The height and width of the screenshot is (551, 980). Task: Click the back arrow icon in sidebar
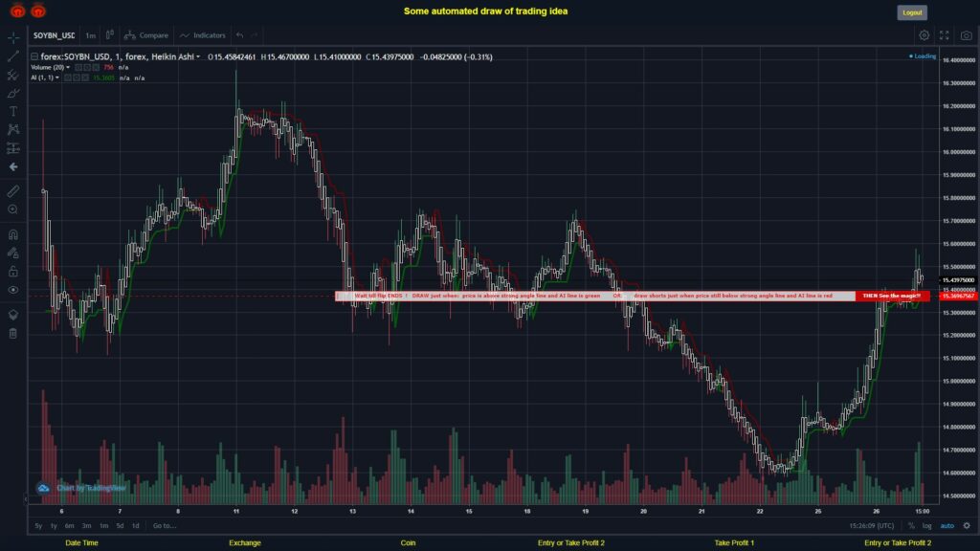tap(13, 166)
